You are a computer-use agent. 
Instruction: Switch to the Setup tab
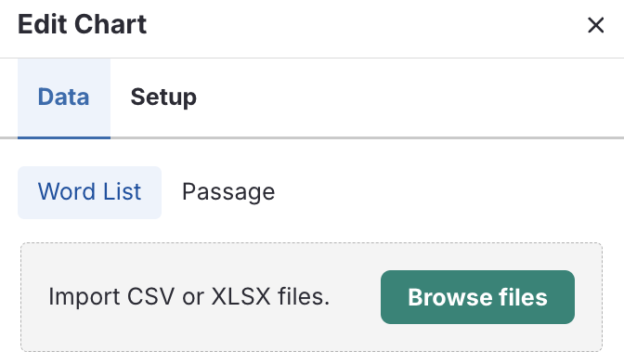click(163, 97)
